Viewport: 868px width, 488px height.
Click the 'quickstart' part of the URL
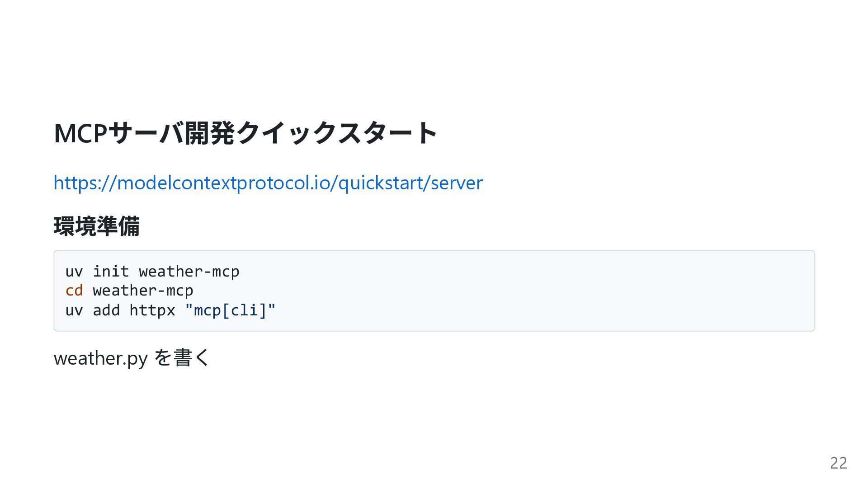(380, 183)
